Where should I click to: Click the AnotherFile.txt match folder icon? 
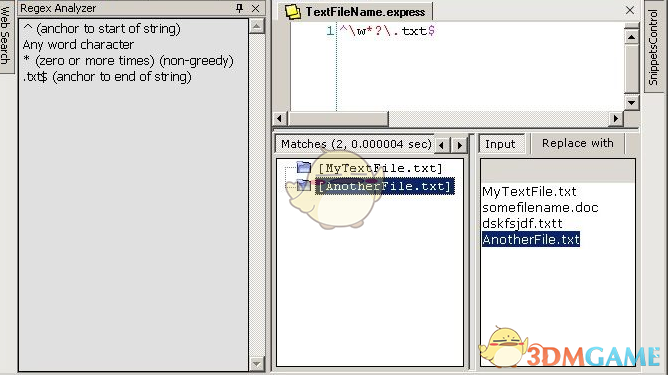pyautogui.click(x=303, y=185)
